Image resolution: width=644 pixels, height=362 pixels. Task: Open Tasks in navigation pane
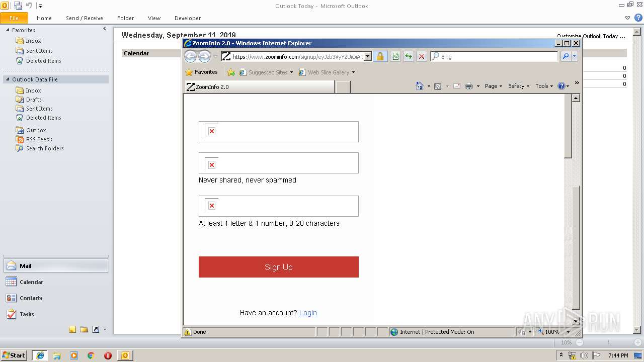point(55,314)
